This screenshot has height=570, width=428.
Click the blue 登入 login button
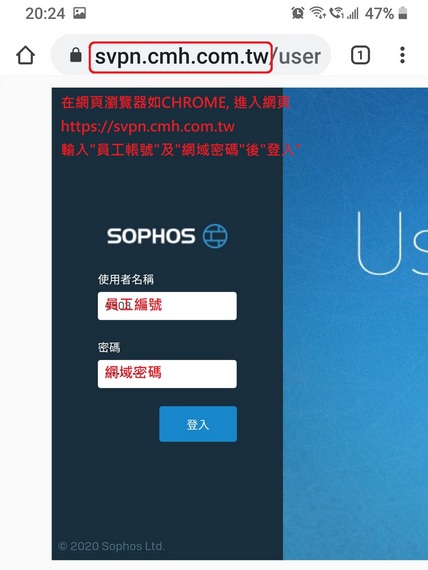click(198, 424)
